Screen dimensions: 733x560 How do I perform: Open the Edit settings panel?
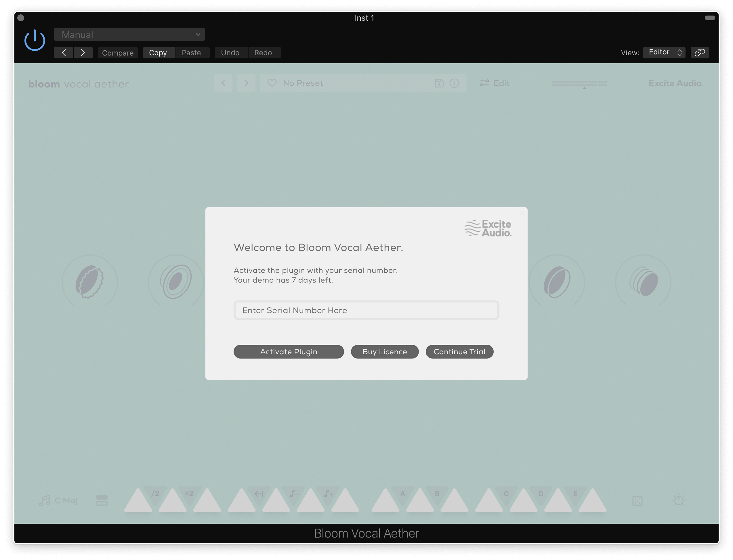coord(495,83)
